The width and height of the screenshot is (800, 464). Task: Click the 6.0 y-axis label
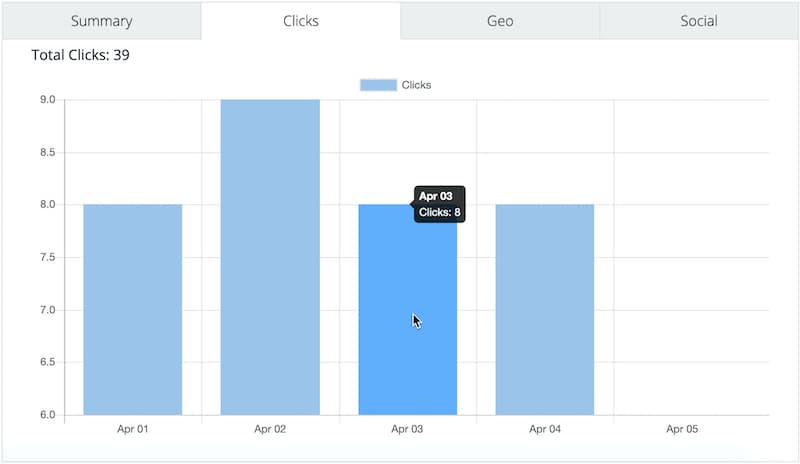click(48, 415)
